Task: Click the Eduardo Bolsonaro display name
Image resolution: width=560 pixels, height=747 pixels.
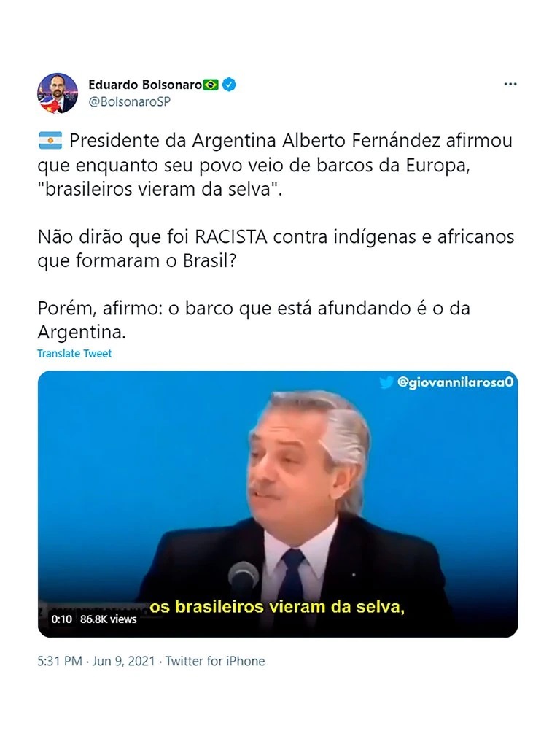Action: click(145, 85)
